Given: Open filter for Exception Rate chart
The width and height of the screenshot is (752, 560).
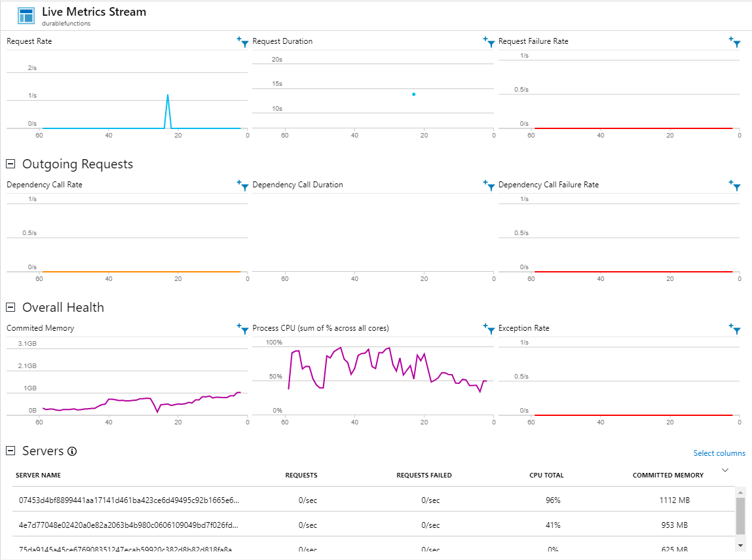Looking at the screenshot, I should (x=735, y=329).
